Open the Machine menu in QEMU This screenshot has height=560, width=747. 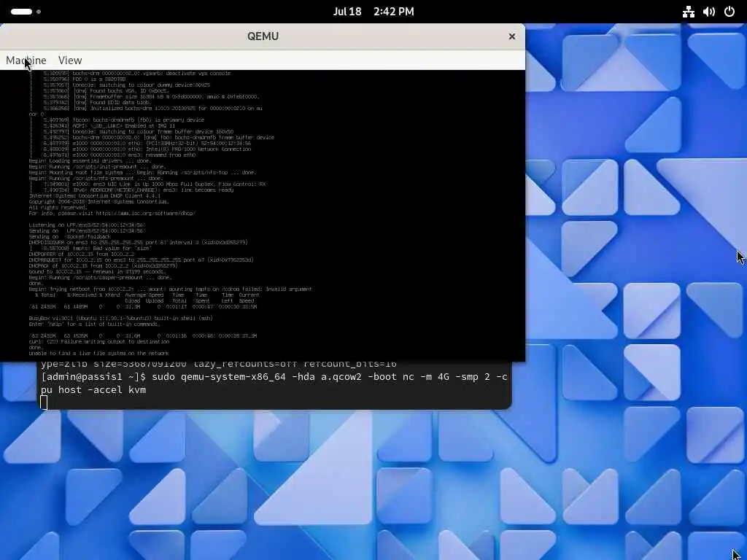[26, 61]
